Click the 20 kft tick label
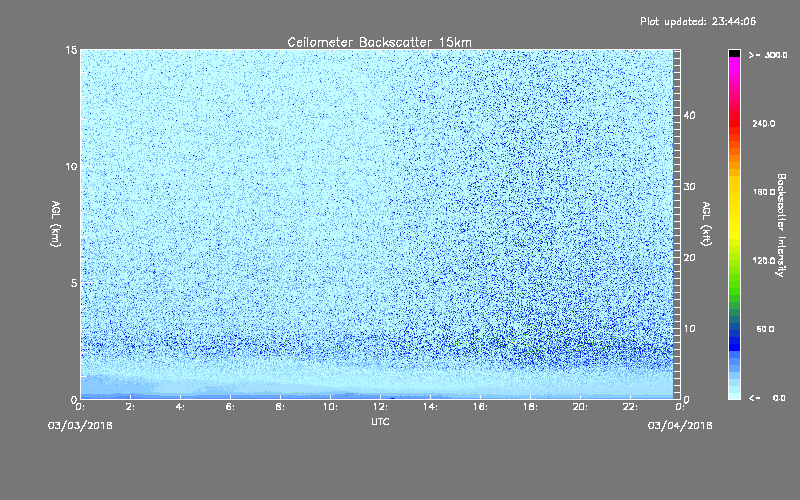Image resolution: width=800 pixels, height=500 pixels. pos(689,258)
